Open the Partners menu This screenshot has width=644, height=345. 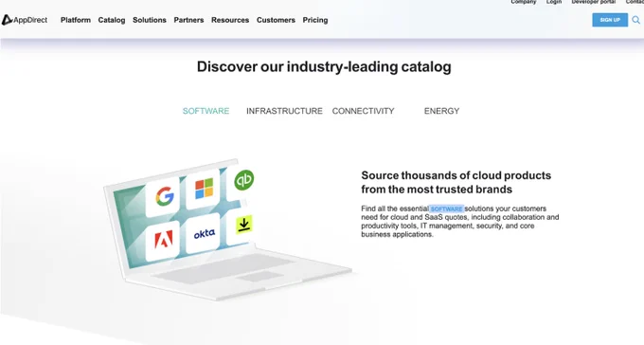[x=188, y=20]
